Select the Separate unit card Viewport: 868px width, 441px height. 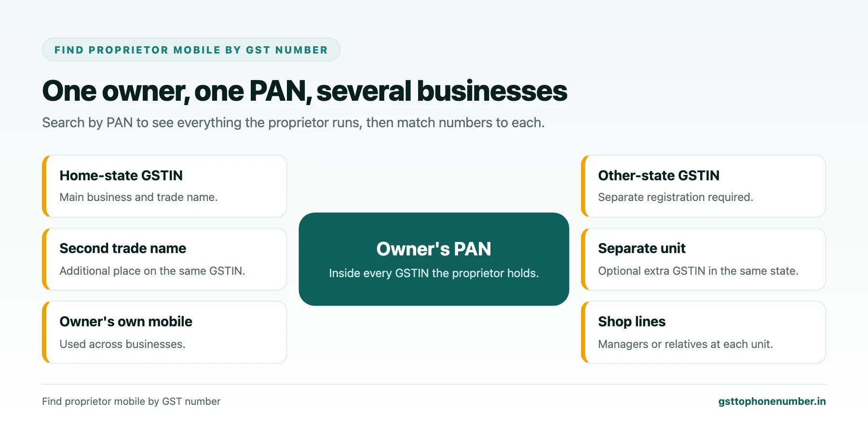[x=703, y=259]
